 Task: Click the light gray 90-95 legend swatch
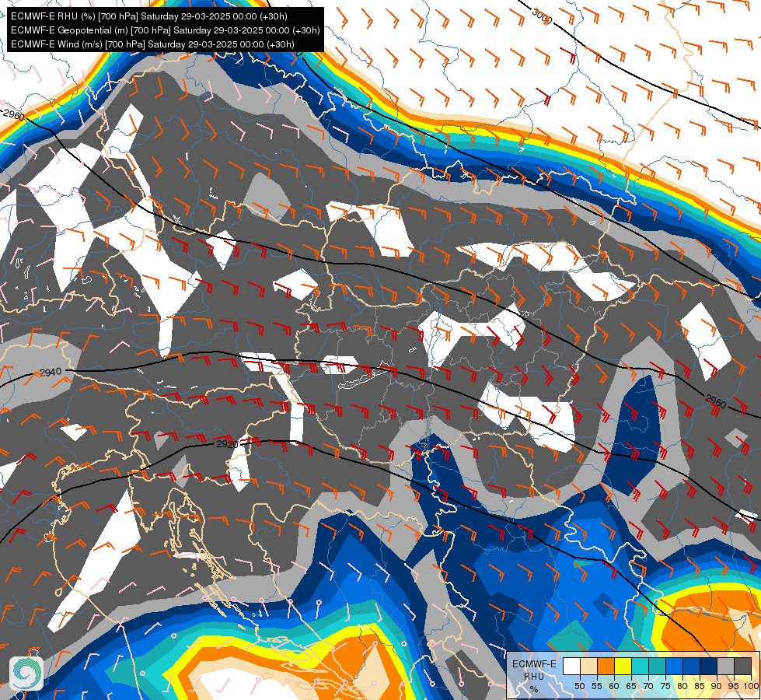point(725,666)
